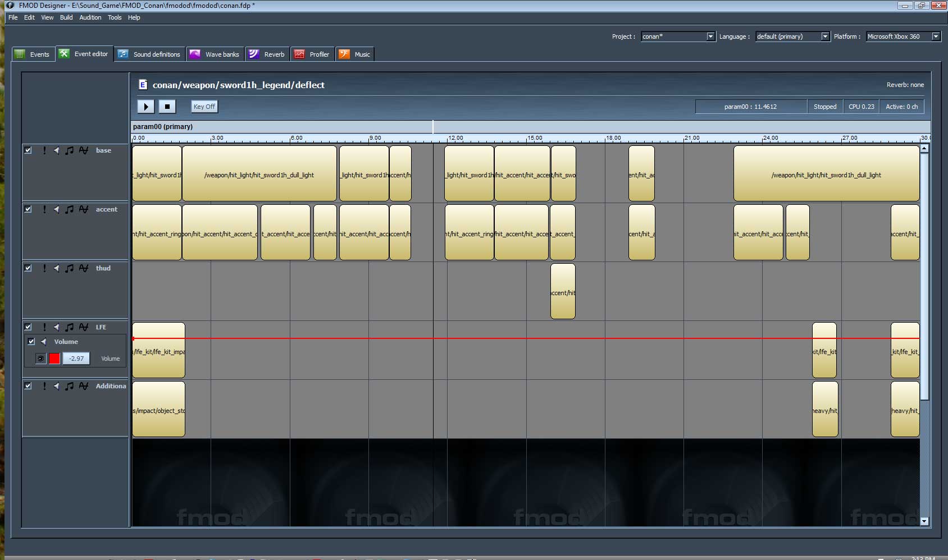Switch to the Events tab
948x560 pixels.
point(34,54)
